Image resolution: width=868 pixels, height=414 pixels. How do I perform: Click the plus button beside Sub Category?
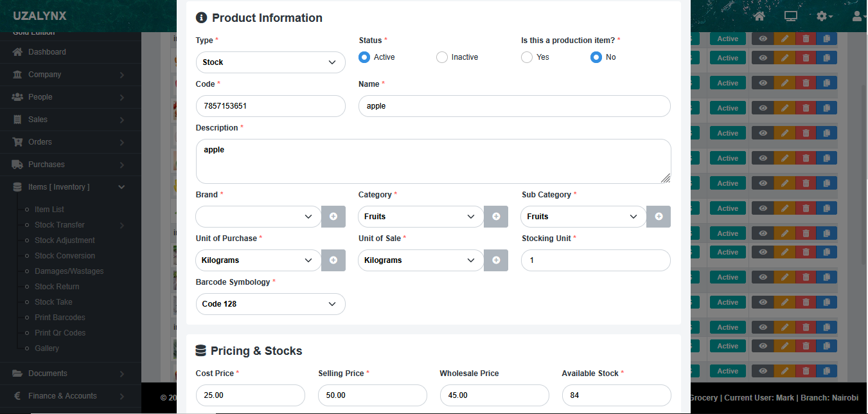click(659, 217)
